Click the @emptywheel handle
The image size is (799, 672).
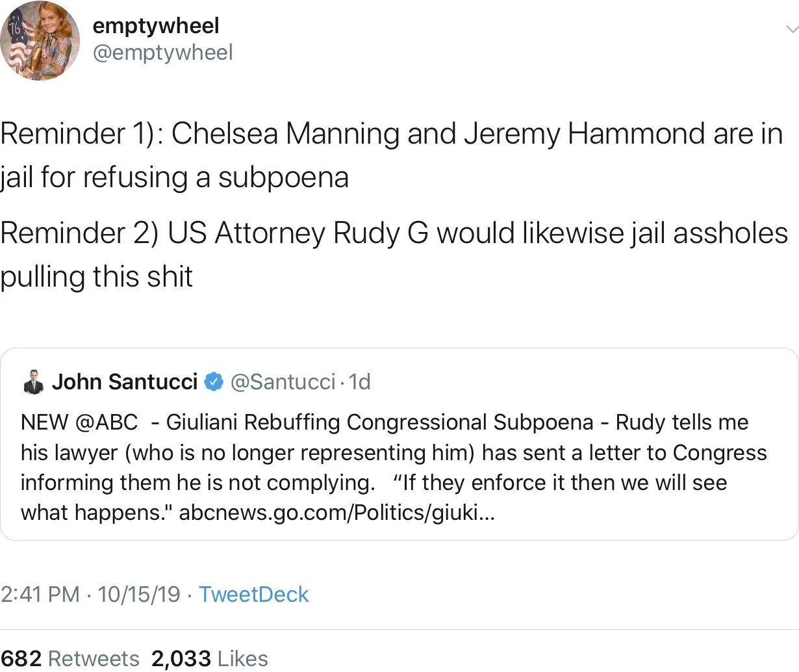pyautogui.click(x=162, y=53)
